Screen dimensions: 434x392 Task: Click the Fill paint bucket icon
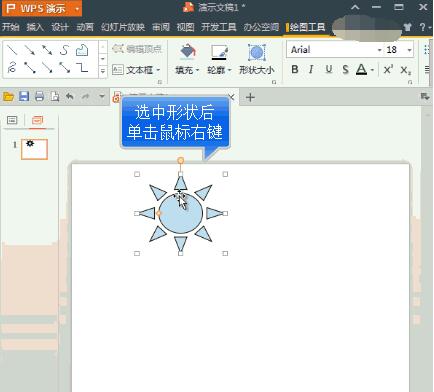coord(188,52)
